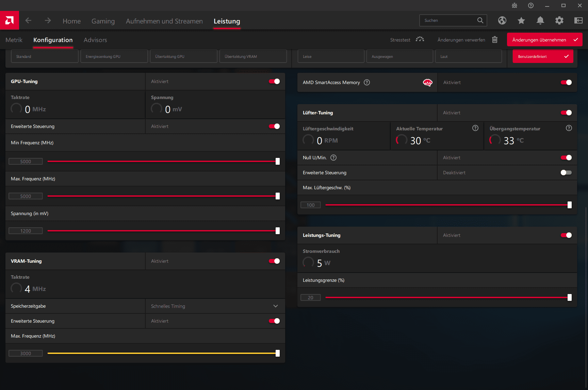Turn off Null U/Min. toggle
Image resolution: width=588 pixels, height=390 pixels.
click(x=566, y=158)
